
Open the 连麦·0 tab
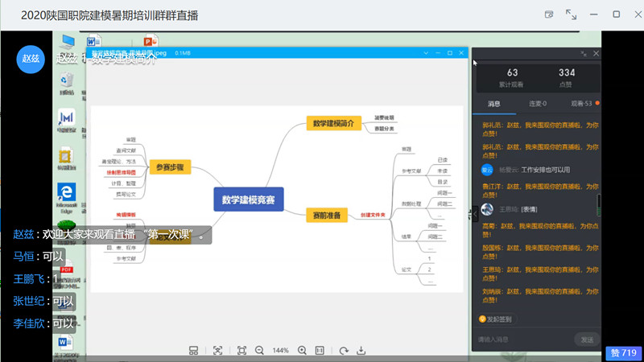(x=537, y=104)
